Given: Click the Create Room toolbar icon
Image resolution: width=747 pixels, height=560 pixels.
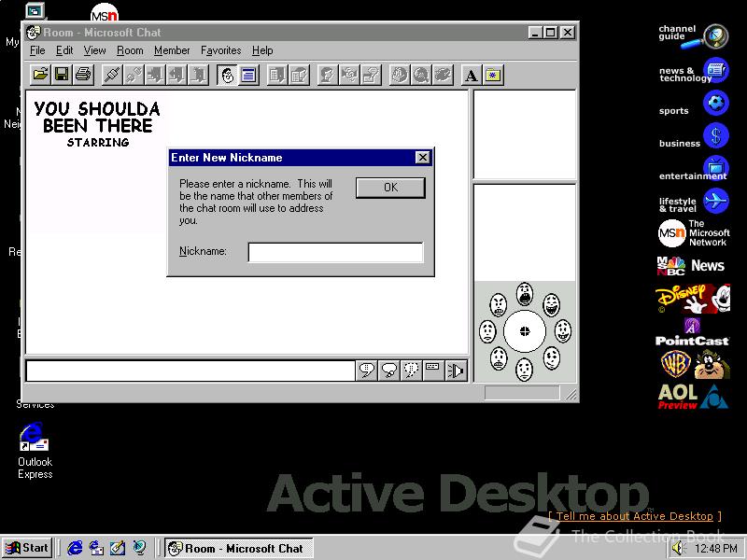Looking at the screenshot, I should click(198, 75).
